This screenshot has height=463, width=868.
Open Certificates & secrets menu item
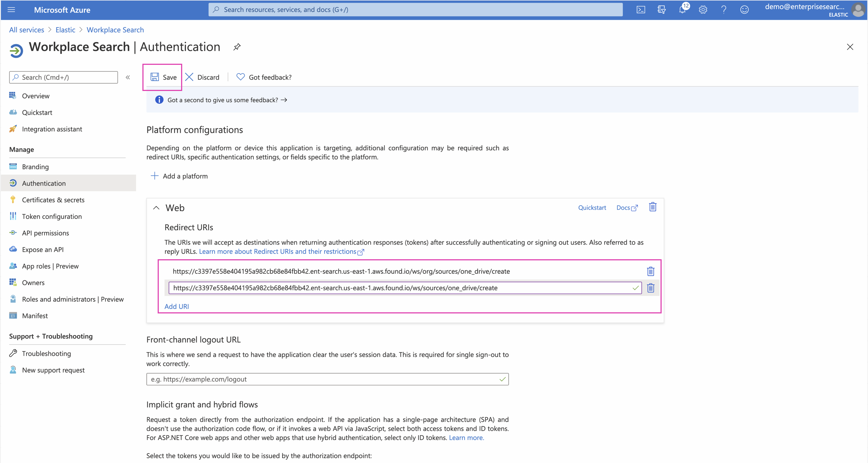53,200
